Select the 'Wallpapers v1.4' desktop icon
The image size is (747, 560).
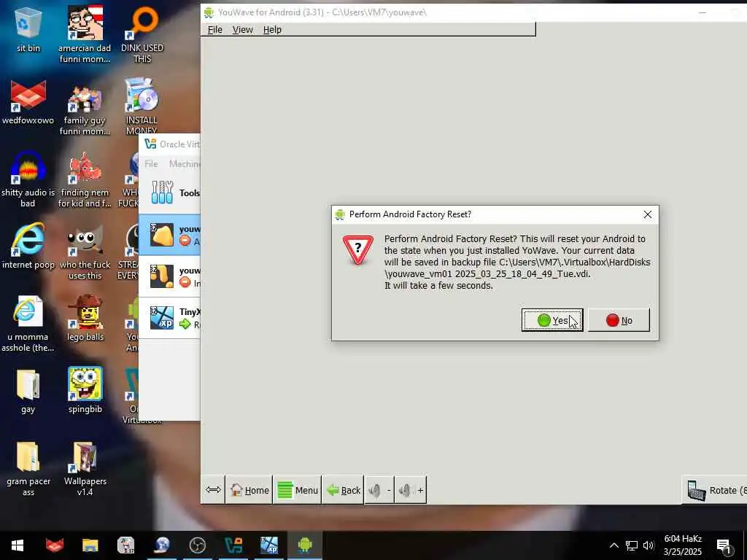tap(85, 469)
